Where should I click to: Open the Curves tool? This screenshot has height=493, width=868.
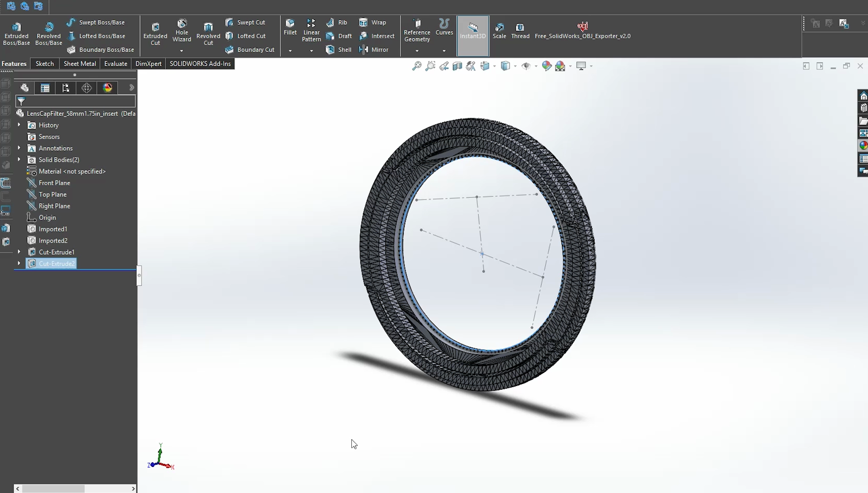pos(444,27)
